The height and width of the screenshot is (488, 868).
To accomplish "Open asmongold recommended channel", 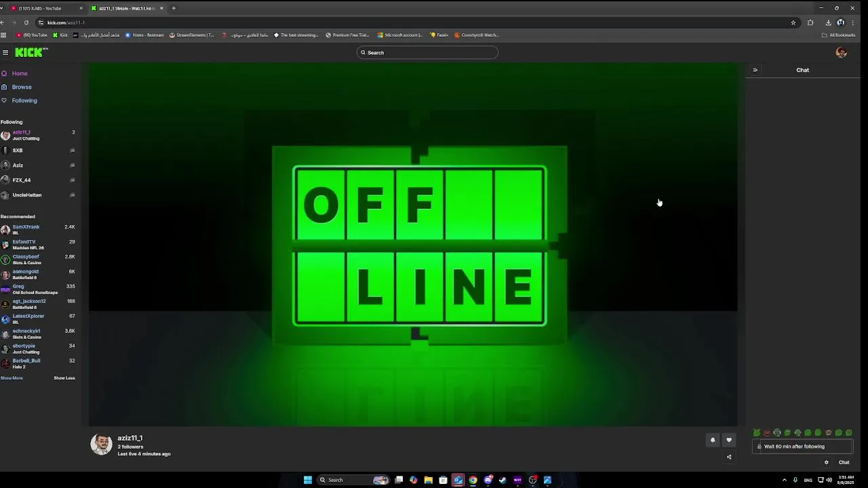I will coord(38,274).
